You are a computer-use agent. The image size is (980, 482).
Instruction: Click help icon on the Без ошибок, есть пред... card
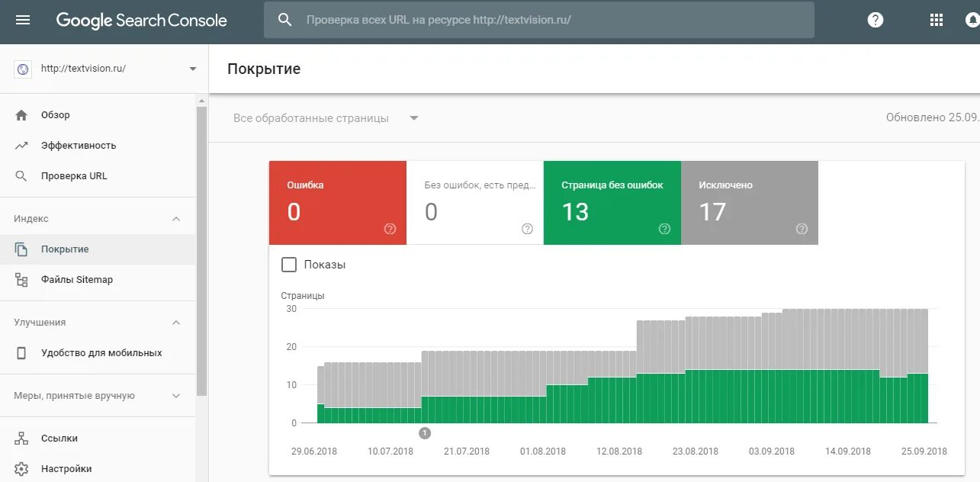click(x=527, y=229)
